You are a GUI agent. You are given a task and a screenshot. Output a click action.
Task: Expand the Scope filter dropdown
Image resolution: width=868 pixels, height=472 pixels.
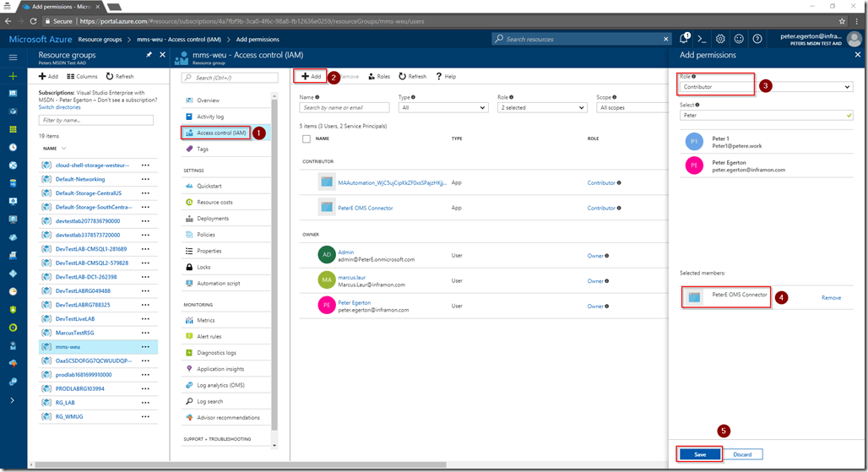[x=631, y=108]
